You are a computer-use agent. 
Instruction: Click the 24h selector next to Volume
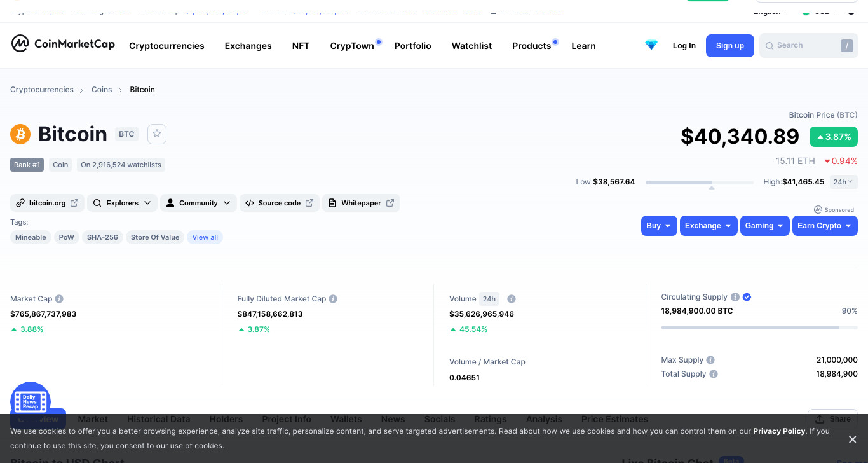(x=489, y=299)
